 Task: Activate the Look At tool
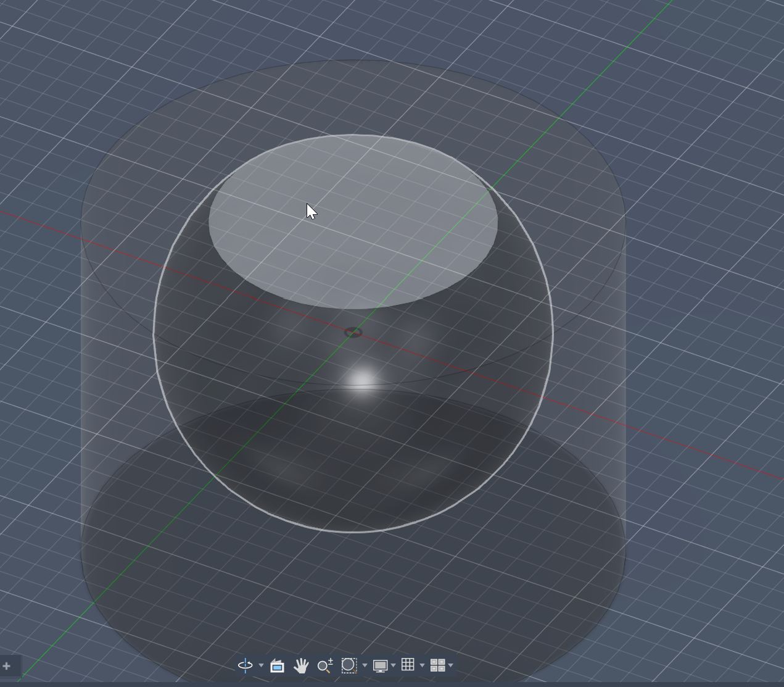(277, 665)
